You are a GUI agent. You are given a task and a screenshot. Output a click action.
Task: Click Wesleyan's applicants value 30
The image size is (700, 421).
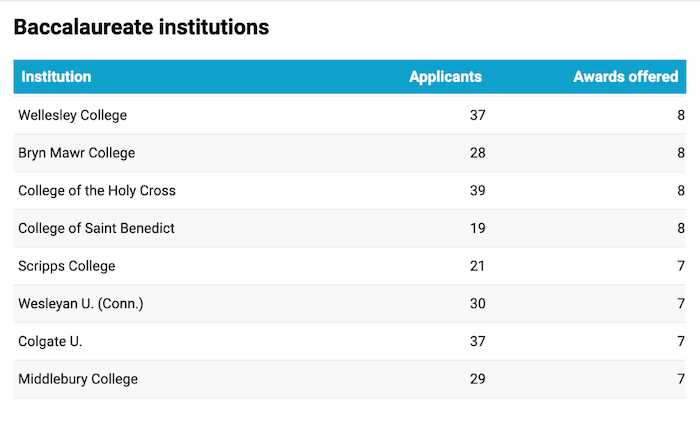click(477, 303)
